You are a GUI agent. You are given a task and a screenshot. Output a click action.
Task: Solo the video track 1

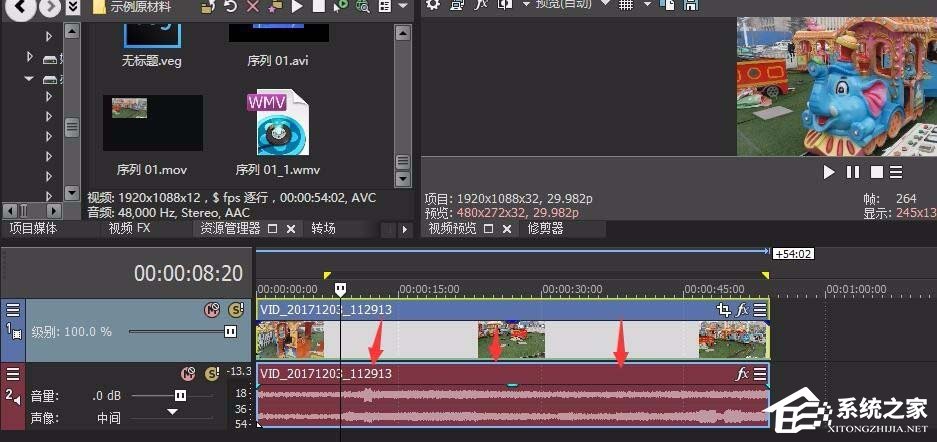click(235, 310)
